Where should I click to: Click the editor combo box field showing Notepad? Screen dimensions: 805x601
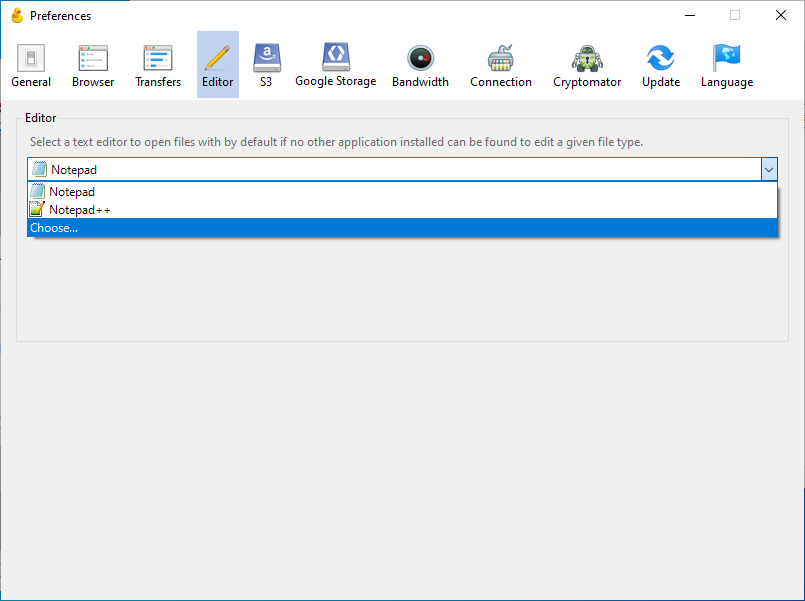(x=390, y=170)
